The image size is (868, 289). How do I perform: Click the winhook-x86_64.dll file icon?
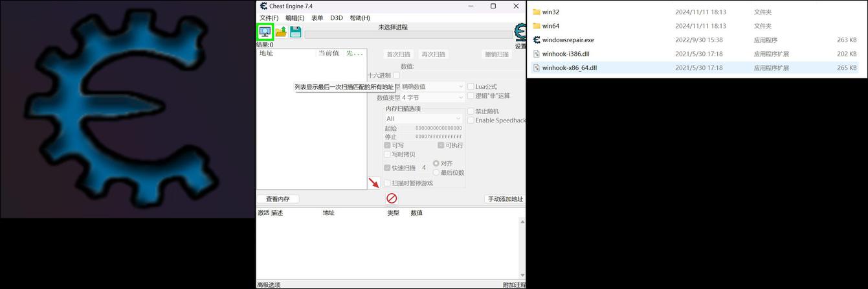[536, 67]
